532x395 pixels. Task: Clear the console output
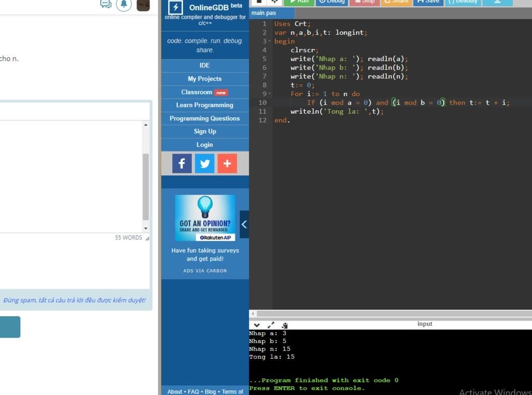[x=285, y=325]
